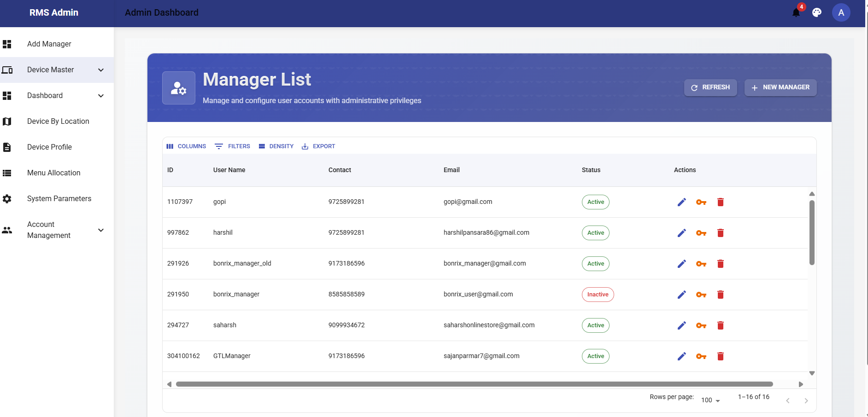Click key icon in saharsh row
The width and height of the screenshot is (868, 417).
701,325
